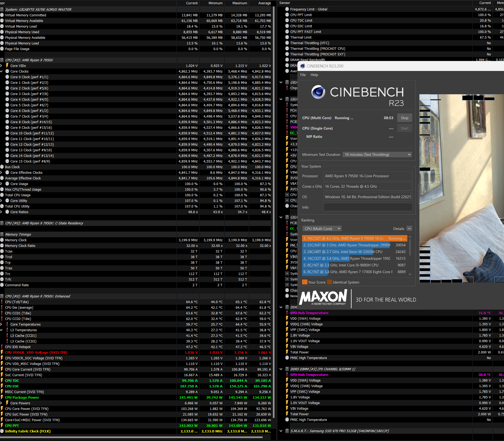Collapse the DDR5 DIMM [#3] sensor section
Image resolution: width=504 pixels, height=441 pixels.
(x=281, y=369)
